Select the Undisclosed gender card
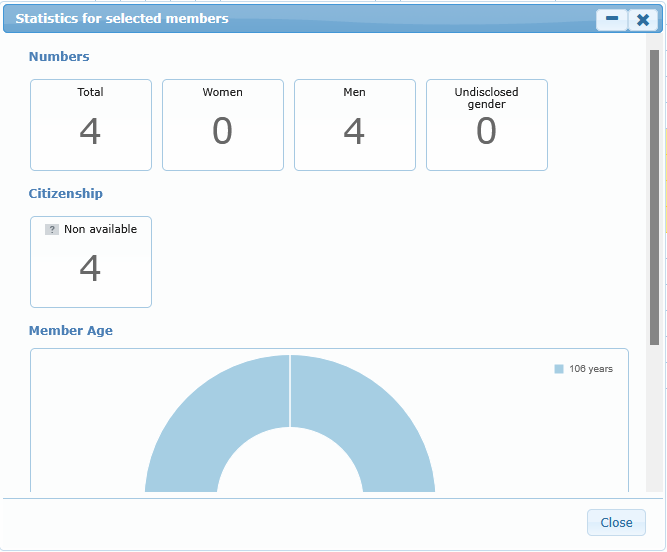Image resolution: width=667 pixels, height=552 pixels. (487, 125)
